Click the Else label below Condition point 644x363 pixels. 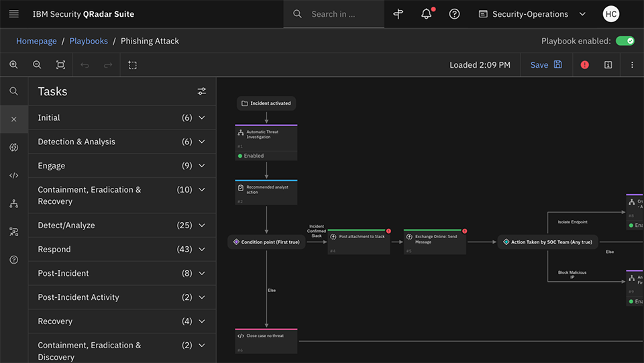272,291
